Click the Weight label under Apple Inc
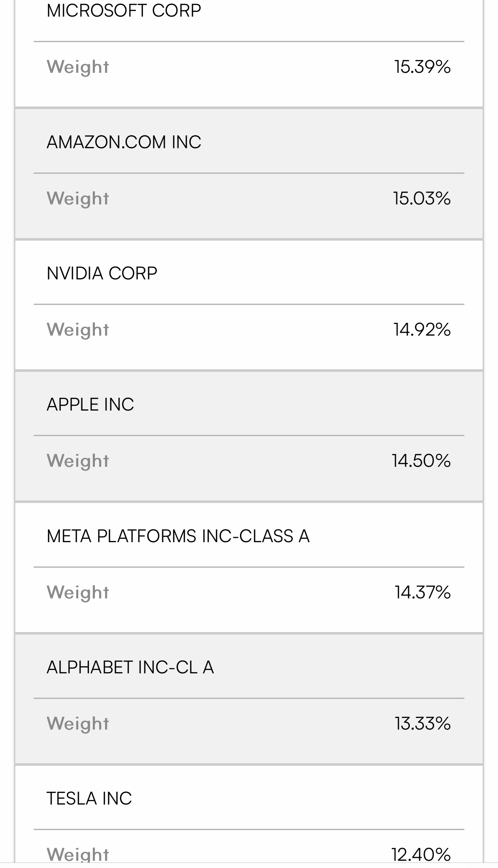The image size is (498, 868). pos(78,461)
